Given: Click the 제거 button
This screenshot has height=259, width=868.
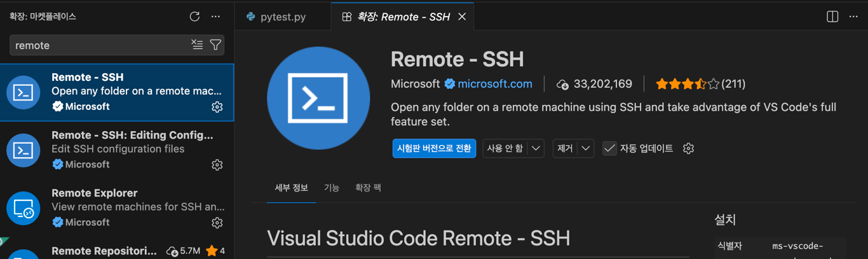Looking at the screenshot, I should tap(565, 148).
